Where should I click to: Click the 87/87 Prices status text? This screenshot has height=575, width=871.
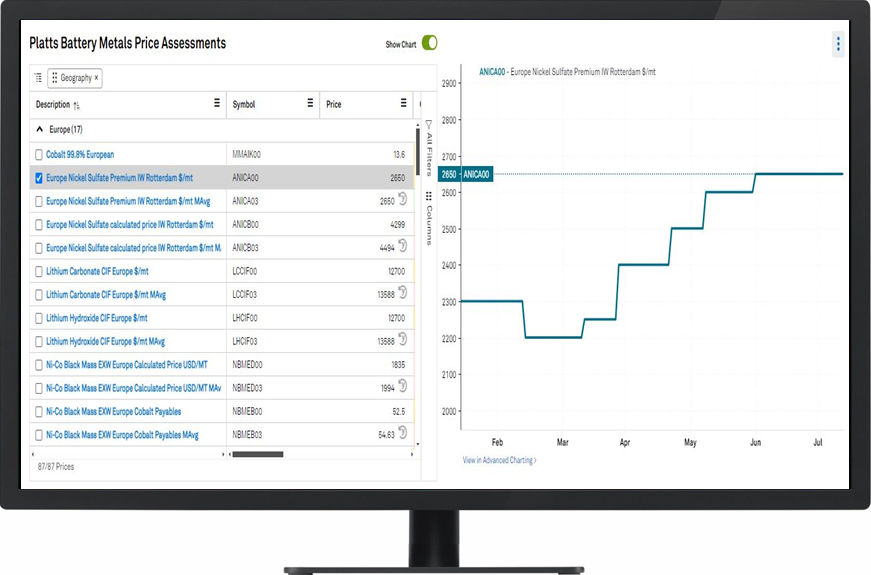[x=56, y=467]
